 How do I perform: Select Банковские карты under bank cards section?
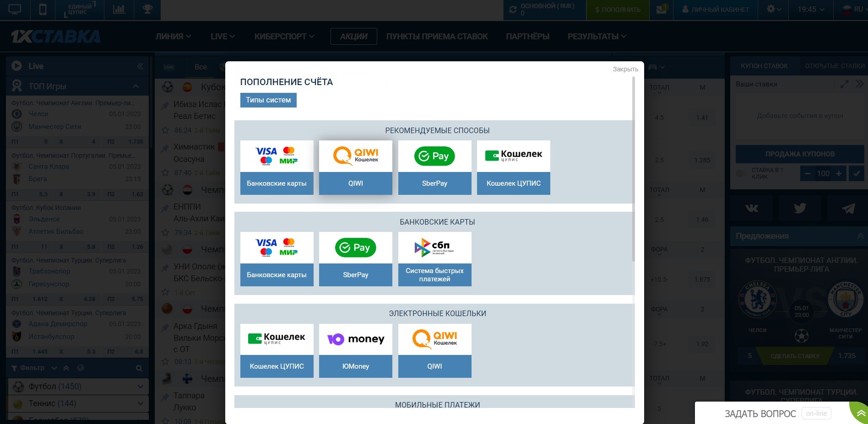click(x=277, y=259)
